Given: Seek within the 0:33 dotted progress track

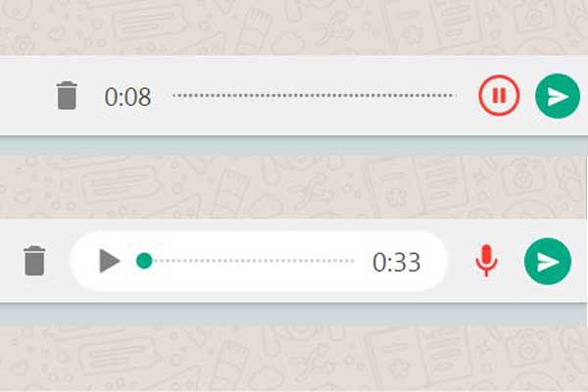Looking at the screenshot, I should 254,261.
